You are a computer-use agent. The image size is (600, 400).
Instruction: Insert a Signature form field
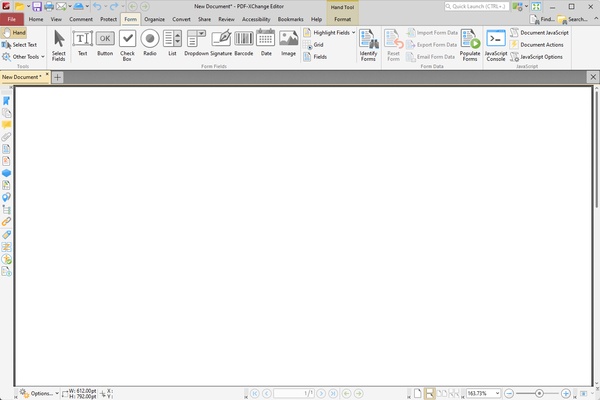[x=221, y=43]
